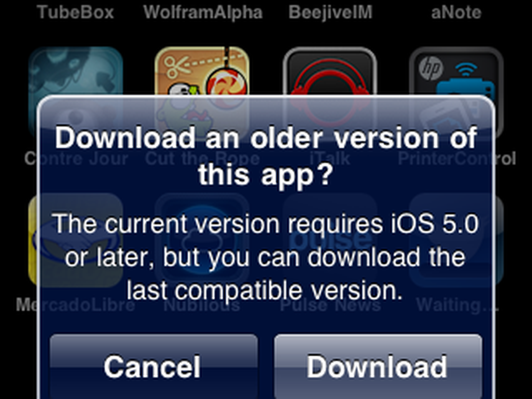Tap the MercadoLibre app icon
This screenshot has width=532, height=399.
point(76,240)
